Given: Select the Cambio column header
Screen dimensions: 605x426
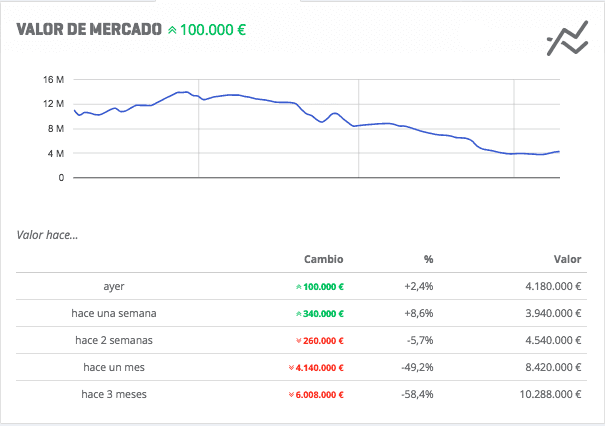Looking at the screenshot, I should click(x=323, y=259).
